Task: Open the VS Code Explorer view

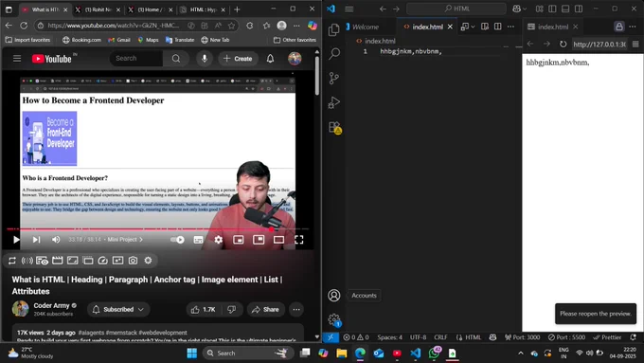Action: tap(334, 29)
